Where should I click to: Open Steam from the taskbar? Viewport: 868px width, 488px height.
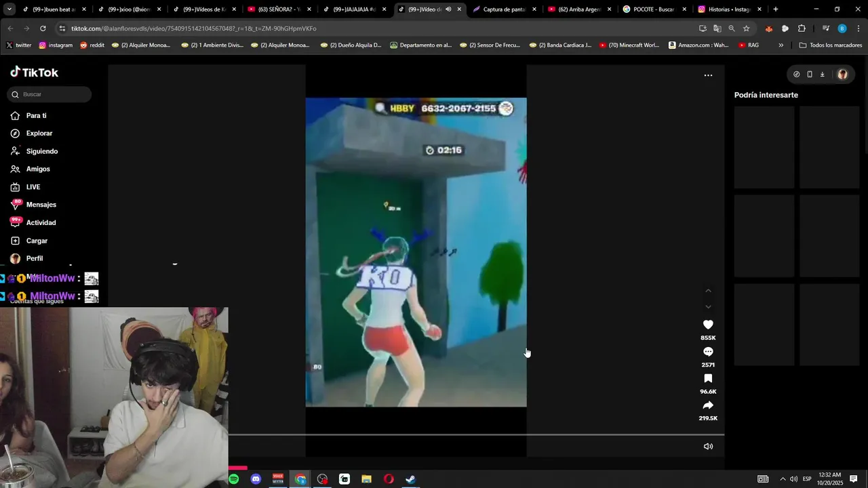411,479
